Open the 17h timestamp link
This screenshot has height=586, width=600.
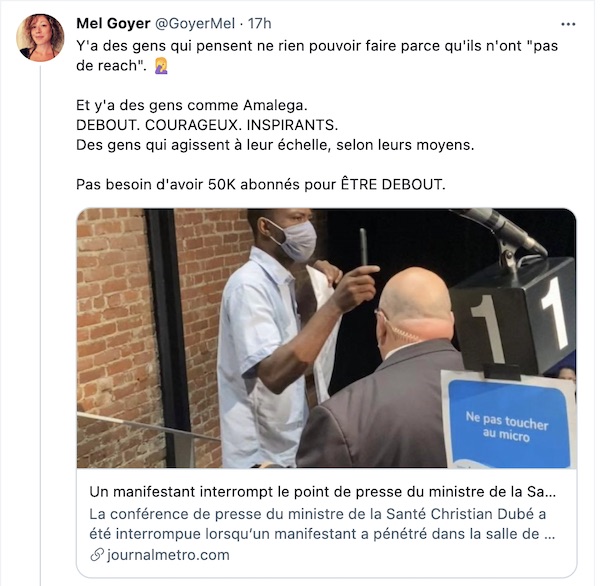[259, 24]
